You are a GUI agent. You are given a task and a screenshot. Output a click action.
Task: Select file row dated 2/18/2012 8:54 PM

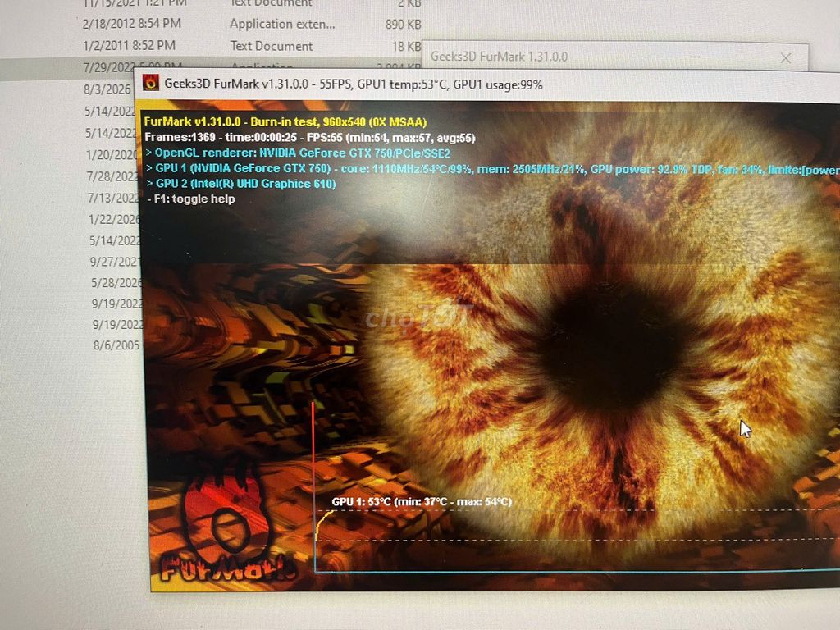[252, 24]
